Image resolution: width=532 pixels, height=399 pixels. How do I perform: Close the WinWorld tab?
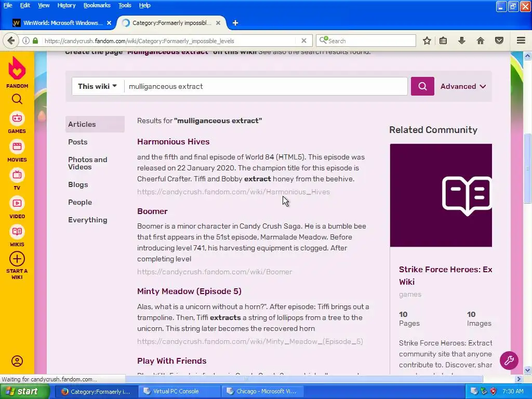pyautogui.click(x=109, y=23)
